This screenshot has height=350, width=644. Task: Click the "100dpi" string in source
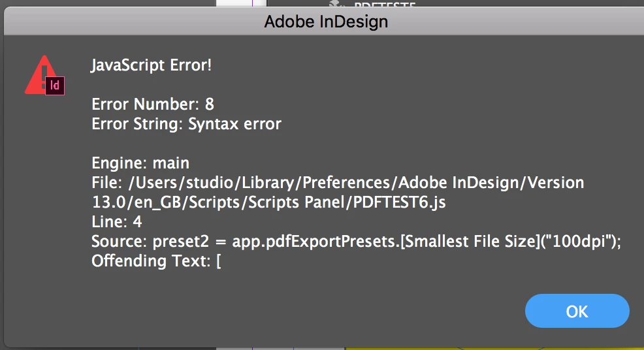579,241
